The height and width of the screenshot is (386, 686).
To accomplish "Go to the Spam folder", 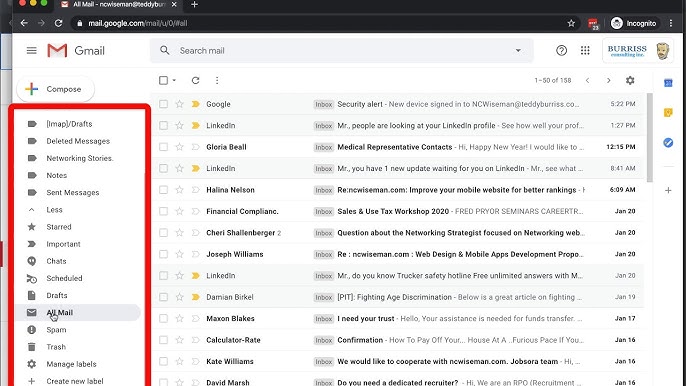I will pos(56,330).
